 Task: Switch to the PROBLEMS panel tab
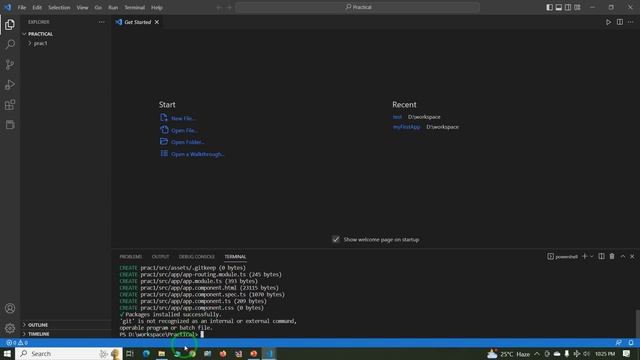tap(131, 257)
